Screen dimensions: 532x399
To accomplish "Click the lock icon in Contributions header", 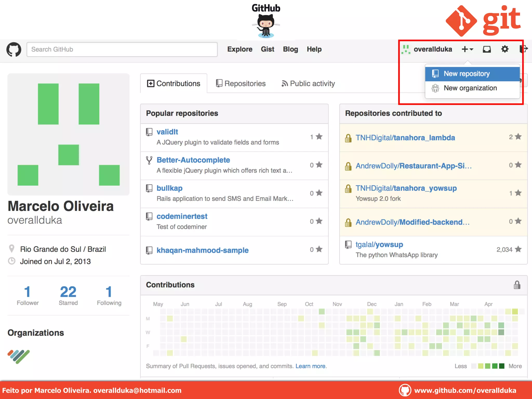I will pos(517,285).
